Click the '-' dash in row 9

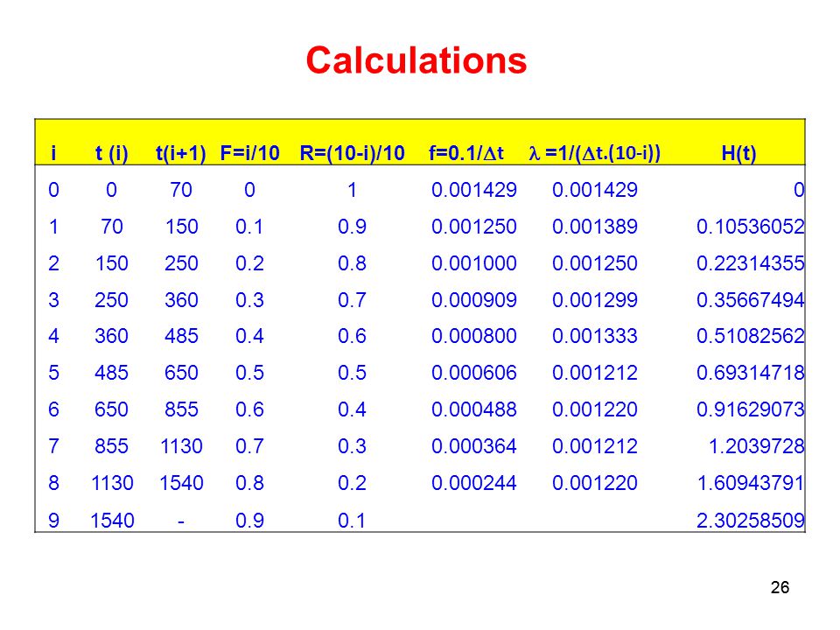(x=181, y=521)
